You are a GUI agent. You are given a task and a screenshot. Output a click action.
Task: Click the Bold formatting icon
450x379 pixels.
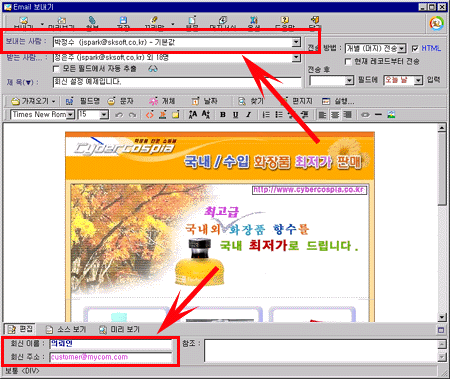click(x=223, y=115)
